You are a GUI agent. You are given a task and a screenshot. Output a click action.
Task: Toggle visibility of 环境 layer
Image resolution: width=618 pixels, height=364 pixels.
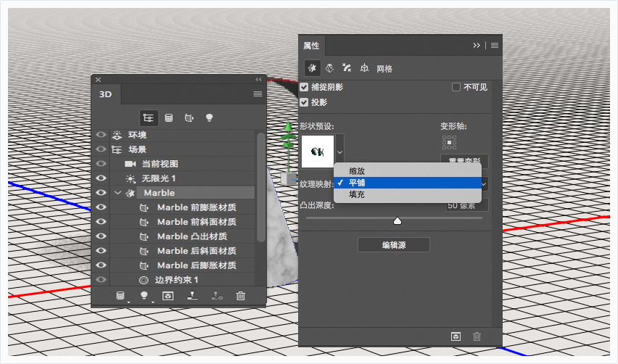click(101, 135)
